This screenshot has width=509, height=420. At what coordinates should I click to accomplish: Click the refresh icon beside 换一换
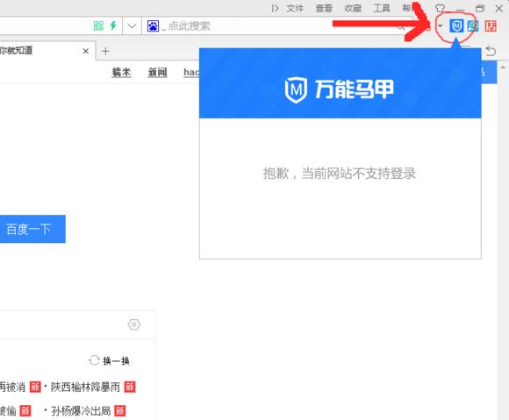[x=94, y=360]
